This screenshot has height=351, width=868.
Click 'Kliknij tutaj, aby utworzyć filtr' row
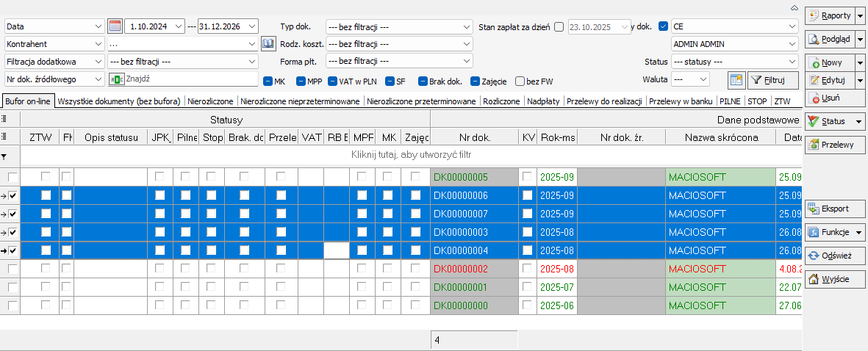coord(411,156)
